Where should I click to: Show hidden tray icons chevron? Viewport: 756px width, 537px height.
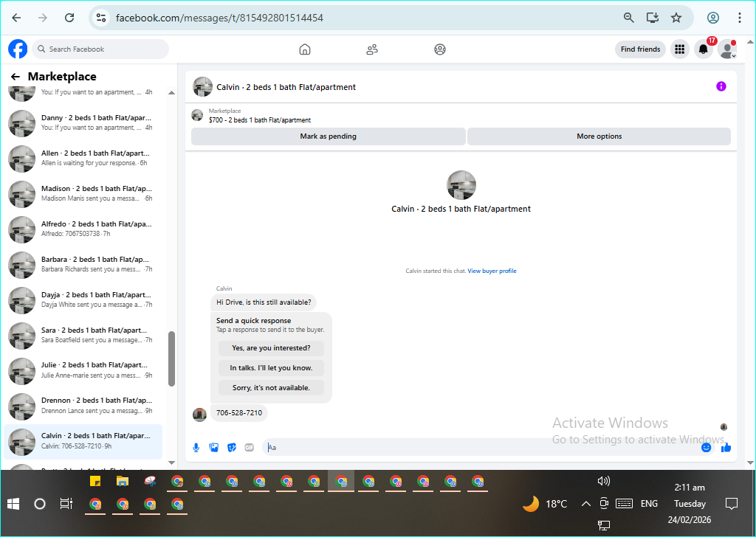[585, 504]
